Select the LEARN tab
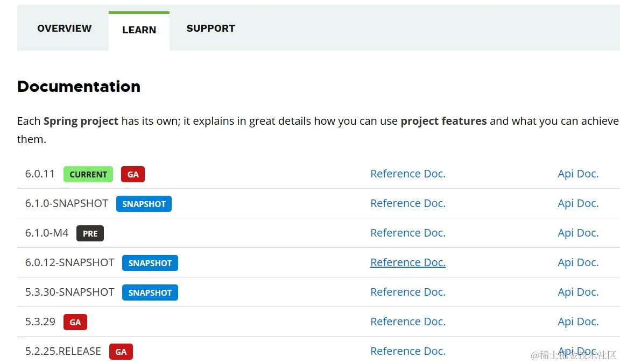This screenshot has width=620, height=364. 139,30
